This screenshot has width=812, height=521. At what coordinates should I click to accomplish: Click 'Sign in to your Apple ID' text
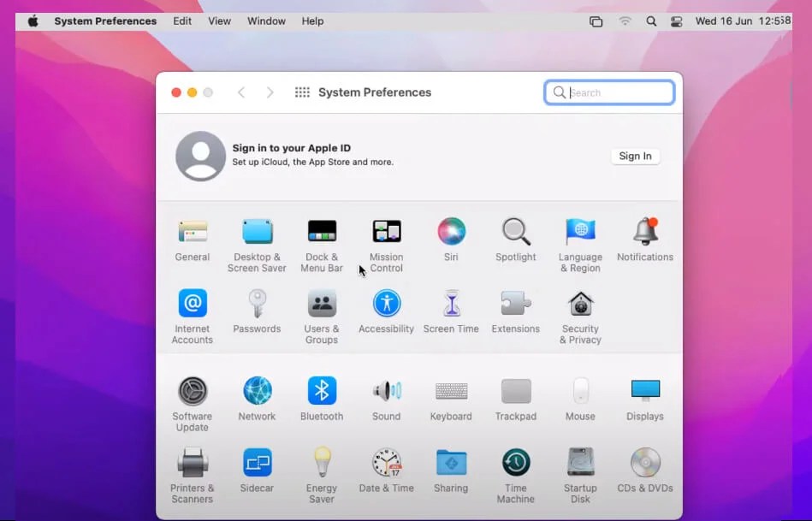292,148
